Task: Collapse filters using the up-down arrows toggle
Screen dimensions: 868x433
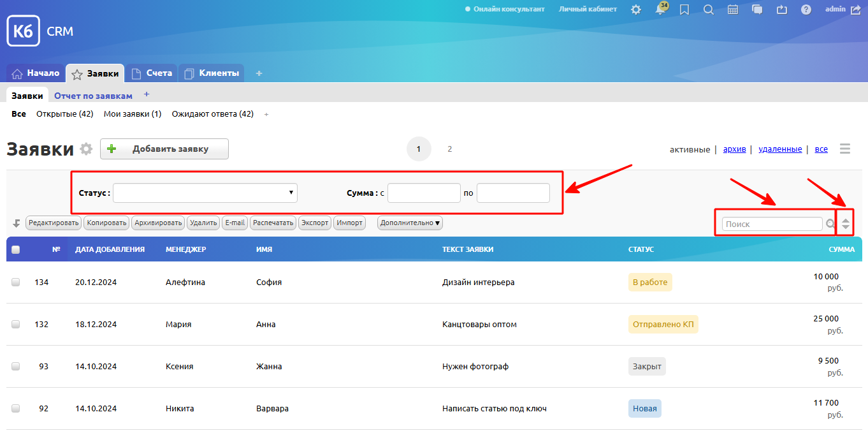Action: click(x=846, y=224)
